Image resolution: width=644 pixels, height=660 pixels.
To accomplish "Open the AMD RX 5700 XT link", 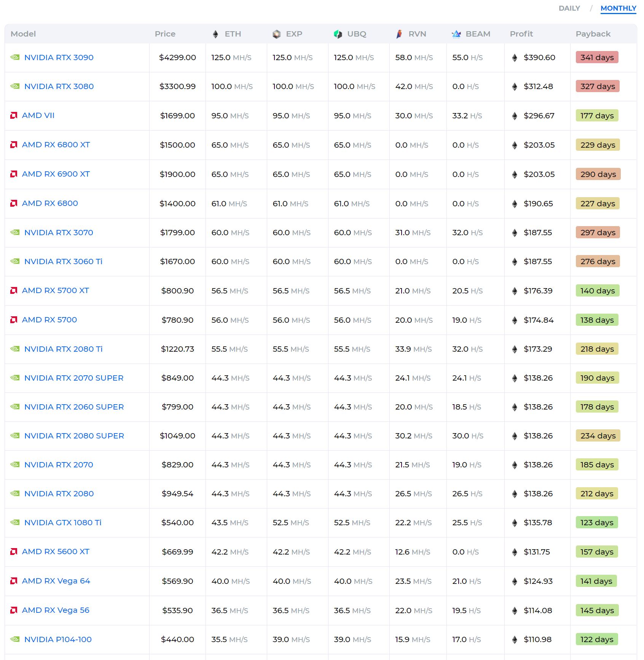I will 56,290.
